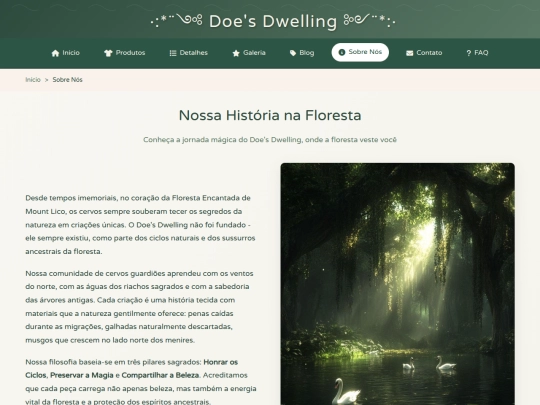Image resolution: width=540 pixels, height=405 pixels.
Task: Click the Doe's Dwelling site title
Action: (x=273, y=21)
